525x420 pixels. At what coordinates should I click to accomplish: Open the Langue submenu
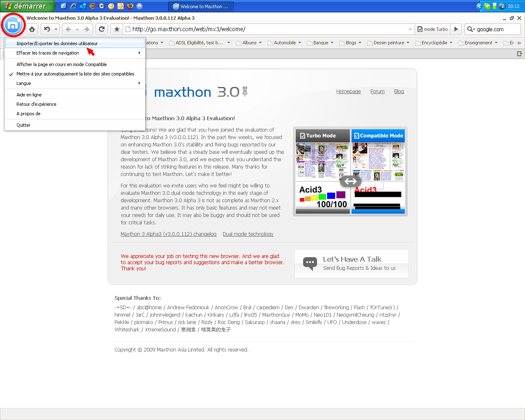tap(75, 83)
